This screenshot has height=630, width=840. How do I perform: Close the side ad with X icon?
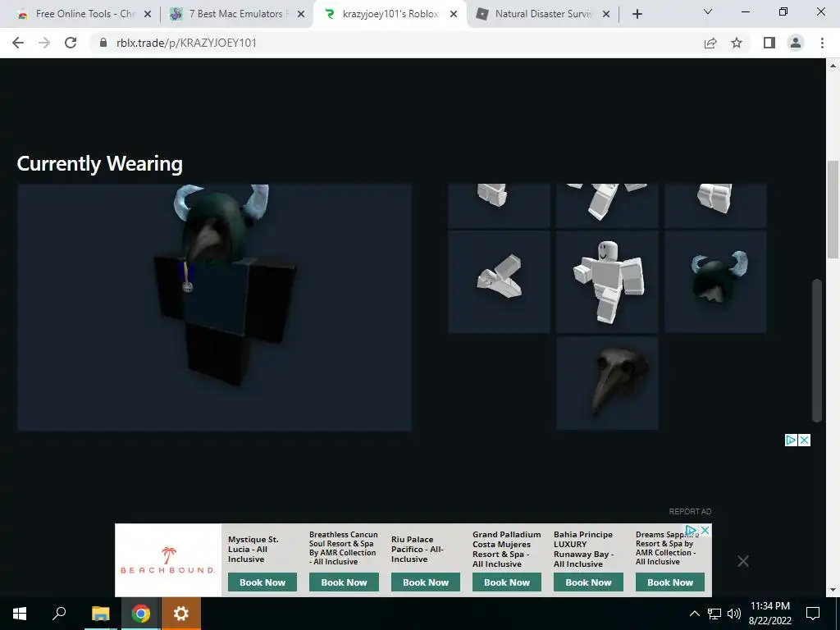point(804,440)
